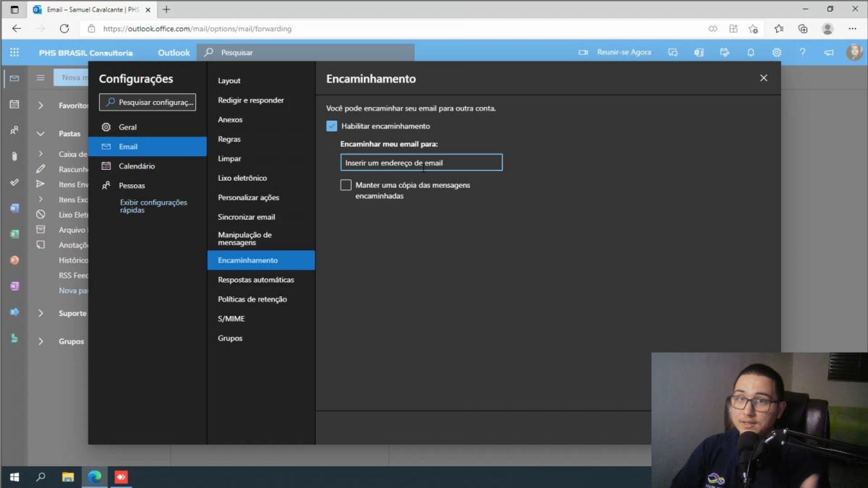
Task: Open Edge from the taskbar
Action: (95, 477)
